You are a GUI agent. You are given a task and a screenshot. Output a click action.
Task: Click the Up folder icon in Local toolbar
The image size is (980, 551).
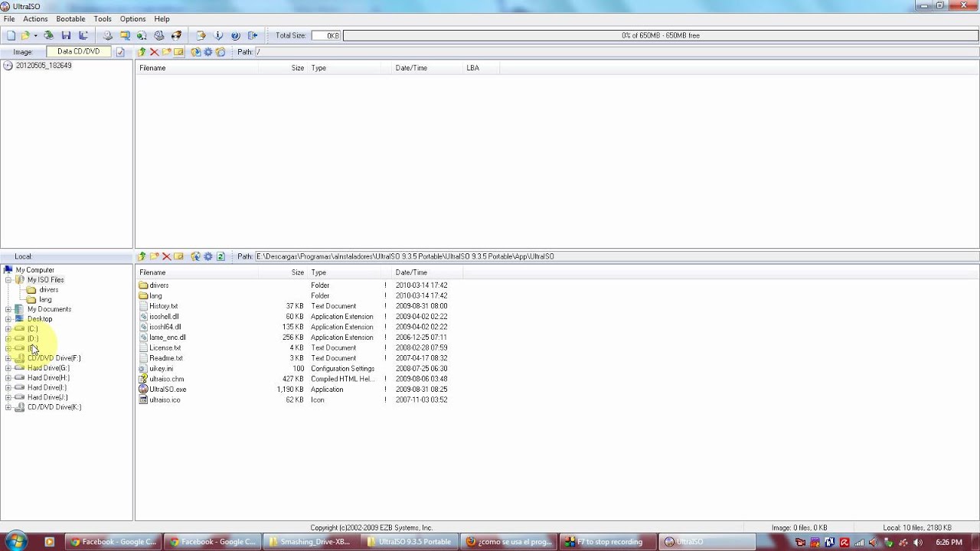click(142, 256)
